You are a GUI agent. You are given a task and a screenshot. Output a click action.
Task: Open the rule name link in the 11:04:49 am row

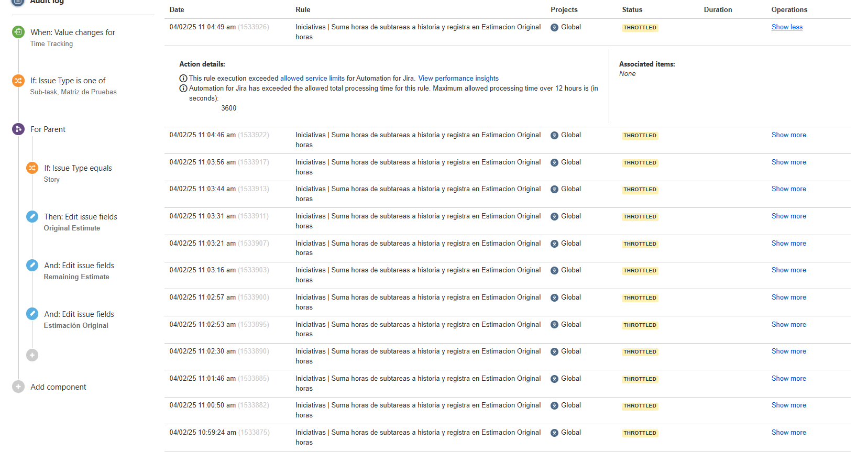tap(418, 32)
